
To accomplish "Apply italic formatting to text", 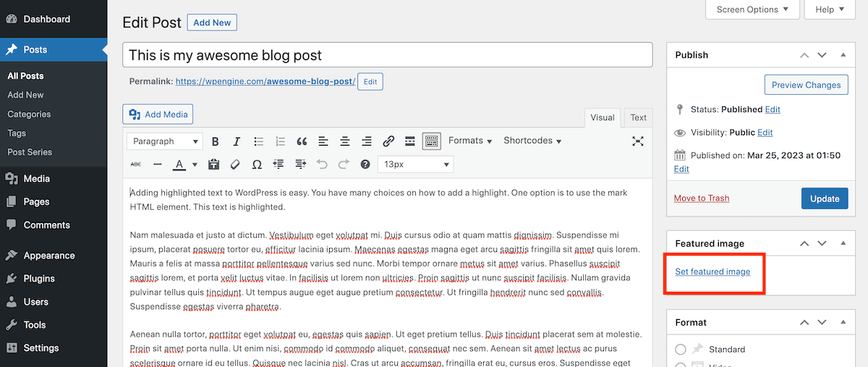I will (236, 141).
